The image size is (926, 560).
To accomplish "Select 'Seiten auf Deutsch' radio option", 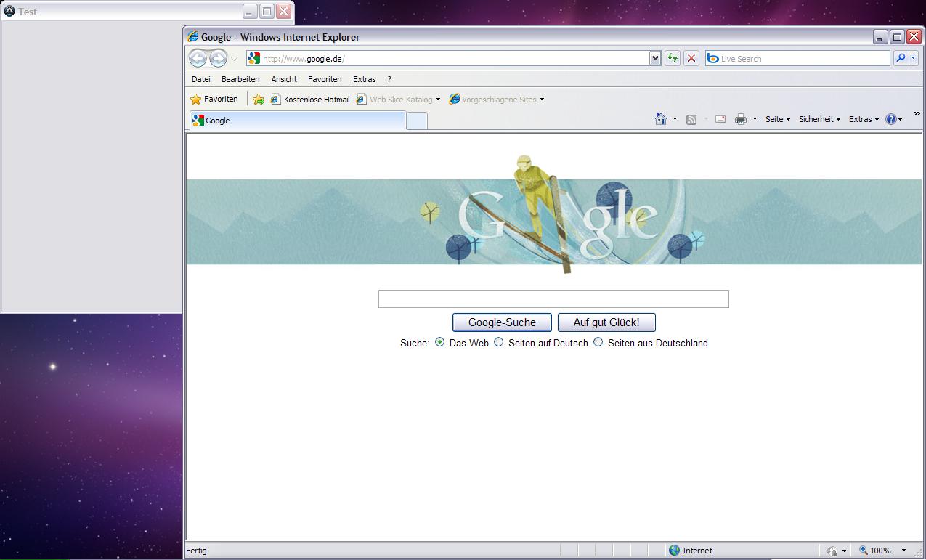I will click(x=498, y=342).
